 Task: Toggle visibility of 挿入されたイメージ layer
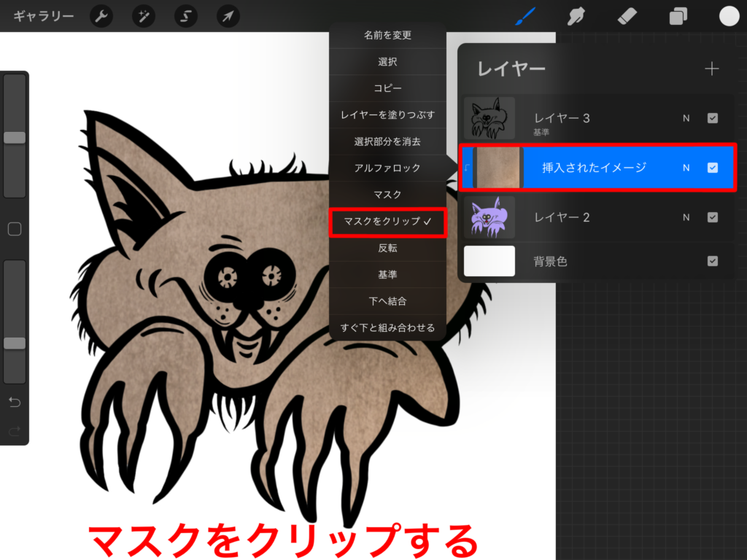[713, 168]
